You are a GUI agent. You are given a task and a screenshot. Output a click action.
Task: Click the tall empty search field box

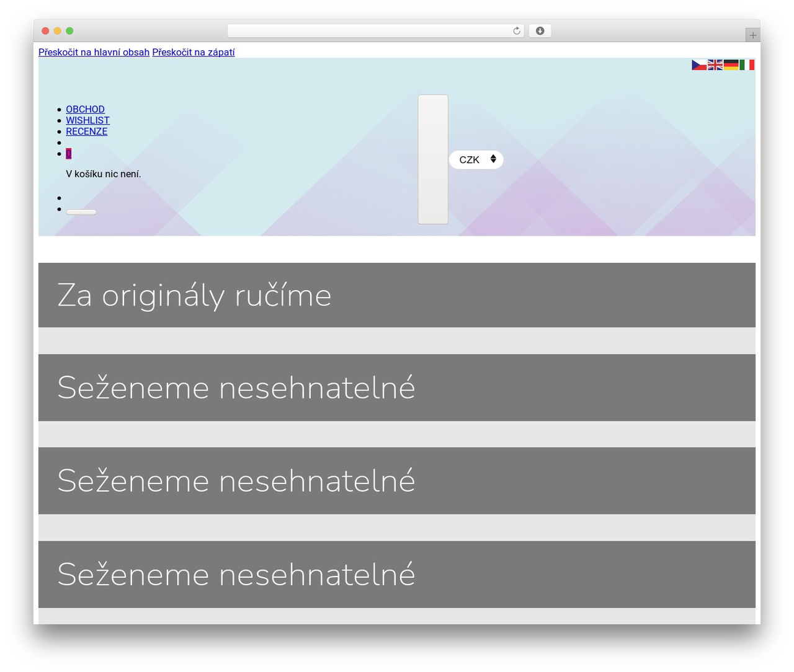pos(433,159)
